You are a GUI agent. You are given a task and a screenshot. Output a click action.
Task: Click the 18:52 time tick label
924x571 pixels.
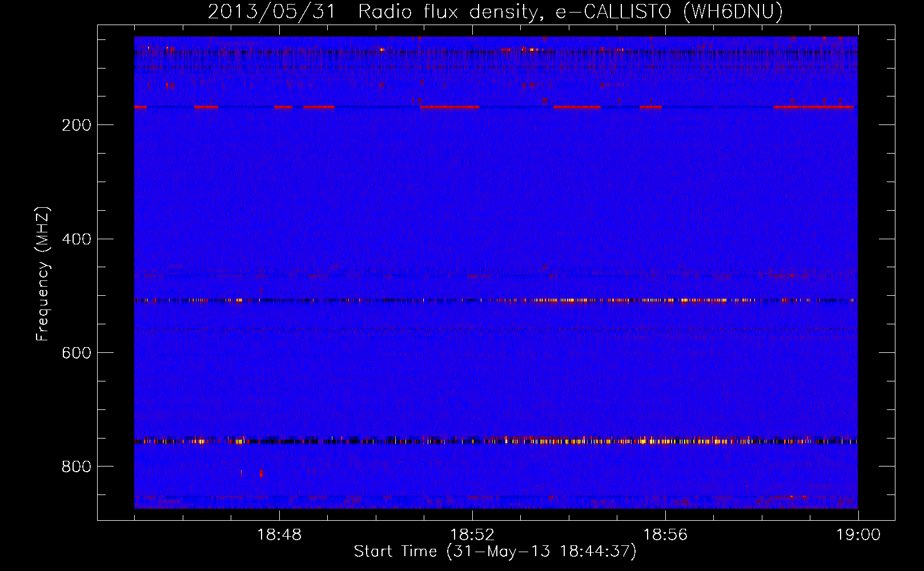click(472, 535)
